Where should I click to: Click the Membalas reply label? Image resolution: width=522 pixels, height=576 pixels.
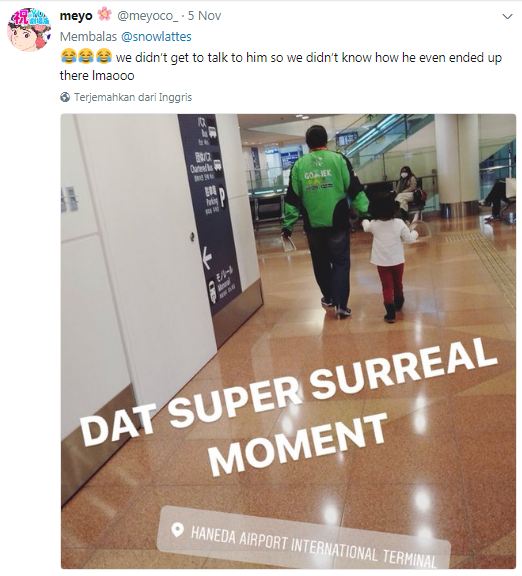[88, 37]
